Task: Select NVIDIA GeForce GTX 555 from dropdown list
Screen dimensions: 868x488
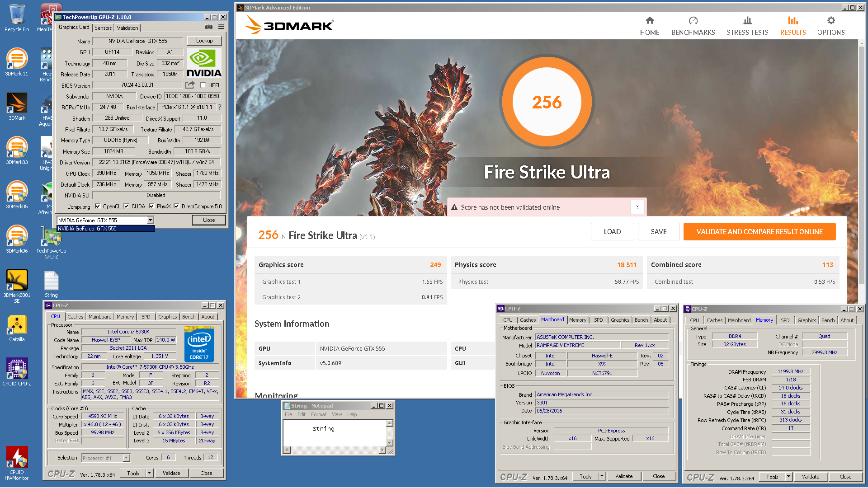Action: click(106, 229)
